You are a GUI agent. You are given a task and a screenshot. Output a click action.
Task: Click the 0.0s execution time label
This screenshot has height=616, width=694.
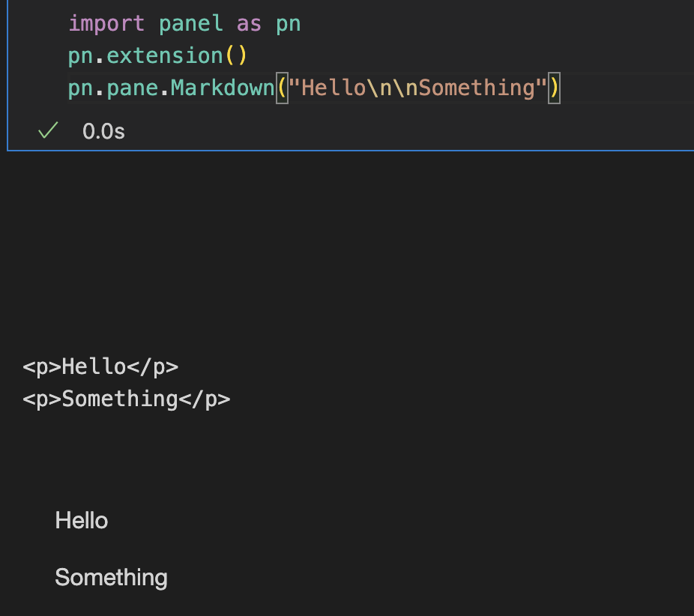[103, 130]
